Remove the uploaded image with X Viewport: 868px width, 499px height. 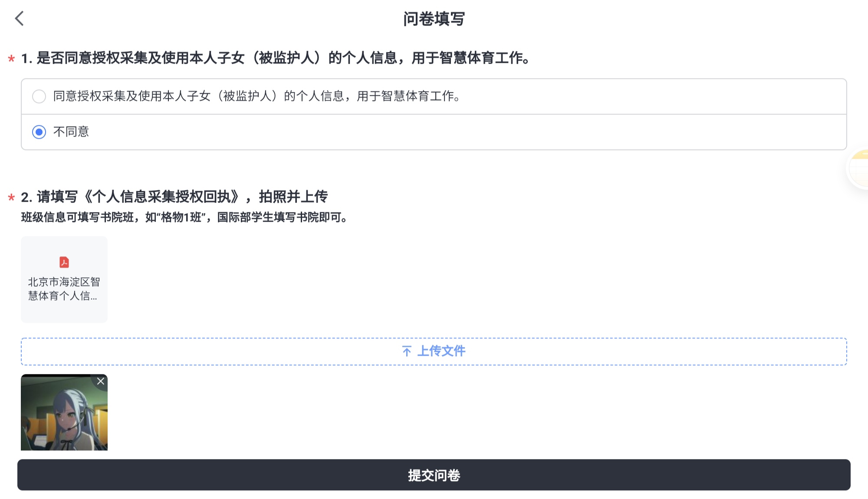[x=101, y=381]
